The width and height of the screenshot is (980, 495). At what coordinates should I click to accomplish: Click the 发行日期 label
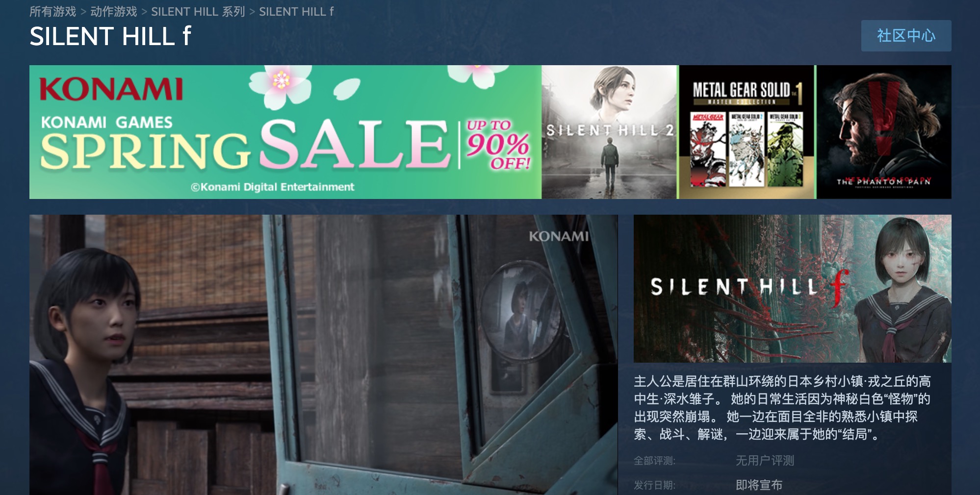point(654,485)
